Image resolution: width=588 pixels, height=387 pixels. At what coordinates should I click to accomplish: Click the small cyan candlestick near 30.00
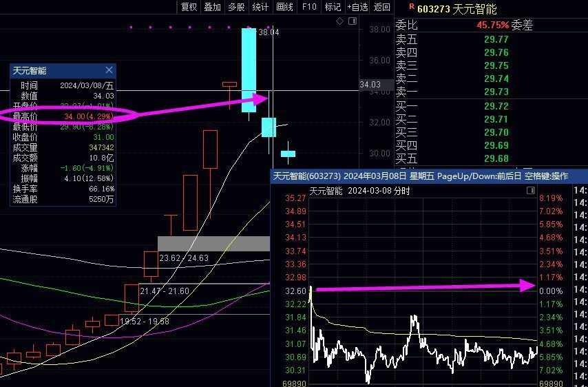(288, 154)
